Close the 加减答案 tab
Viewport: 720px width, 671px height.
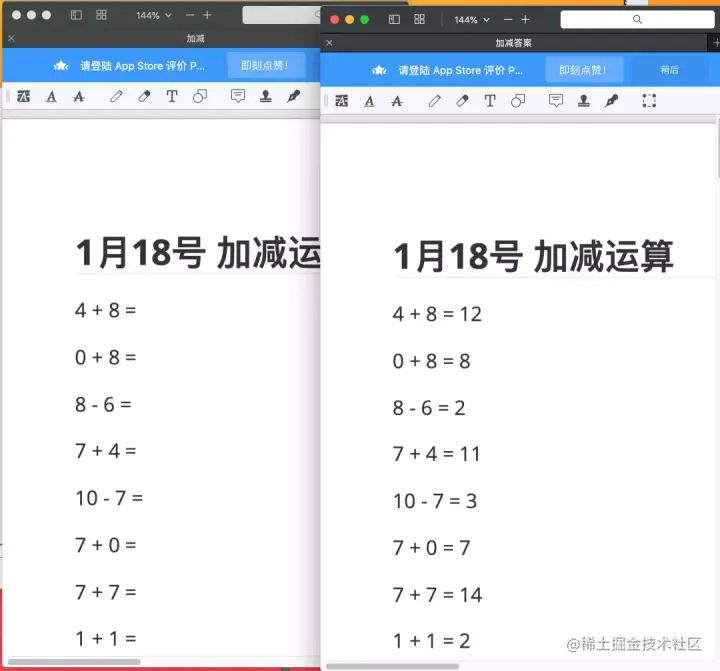pyautogui.click(x=329, y=43)
